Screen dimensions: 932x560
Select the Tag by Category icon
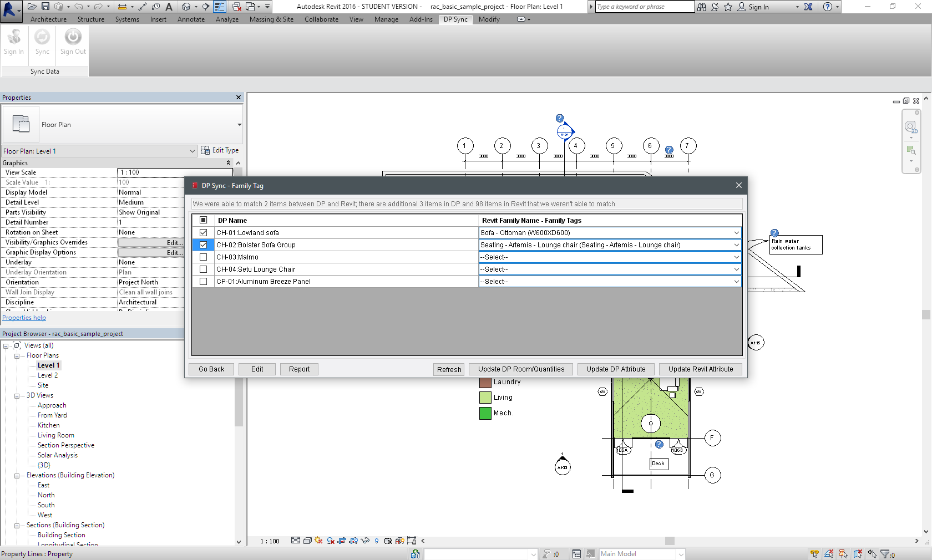[x=156, y=7]
